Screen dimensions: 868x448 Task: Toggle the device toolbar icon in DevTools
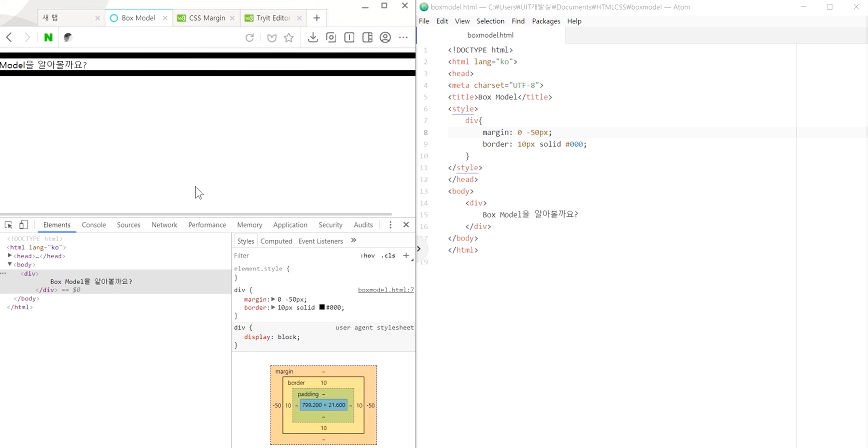click(x=23, y=225)
